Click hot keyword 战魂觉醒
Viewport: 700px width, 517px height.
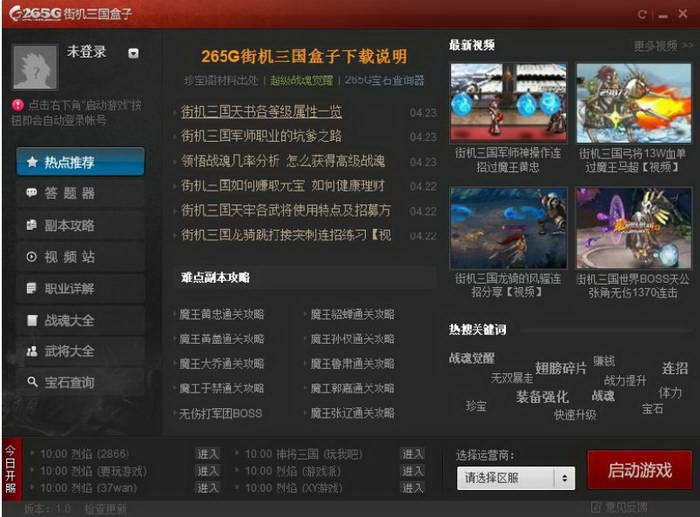click(x=471, y=358)
